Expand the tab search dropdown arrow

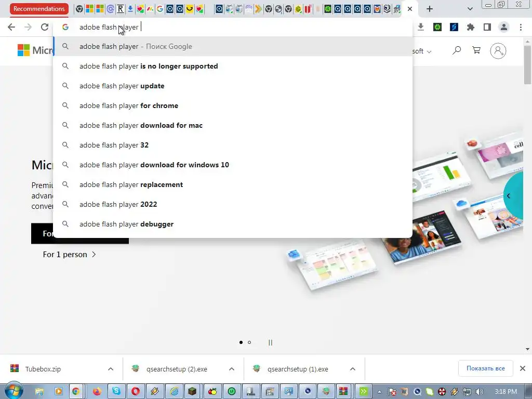pyautogui.click(x=470, y=9)
